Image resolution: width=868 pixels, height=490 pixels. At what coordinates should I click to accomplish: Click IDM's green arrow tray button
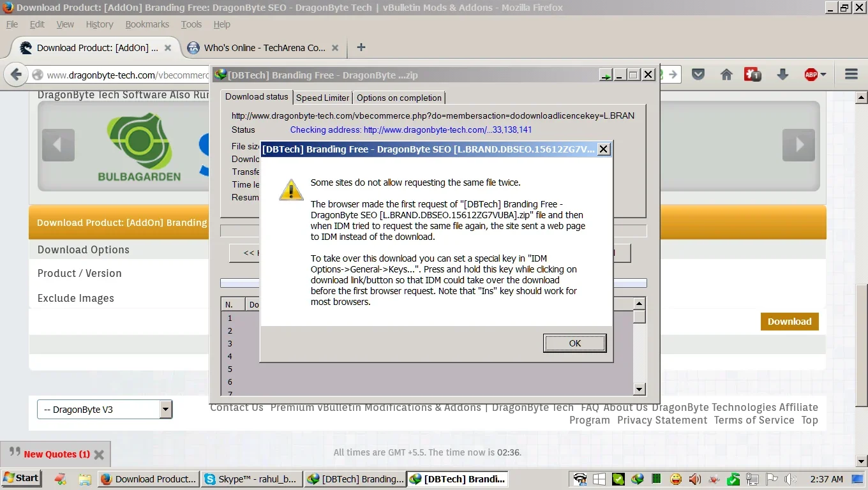(x=605, y=75)
